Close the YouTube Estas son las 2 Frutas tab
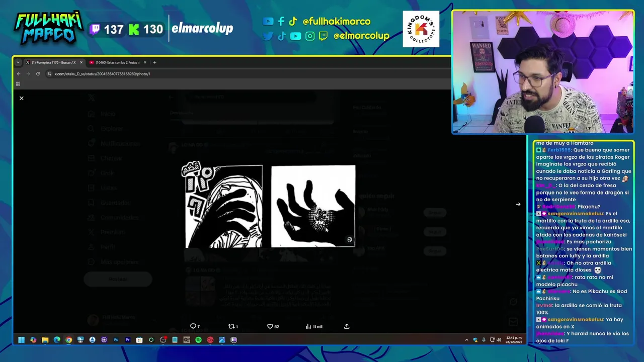This screenshot has width=644, height=362. 145,62
